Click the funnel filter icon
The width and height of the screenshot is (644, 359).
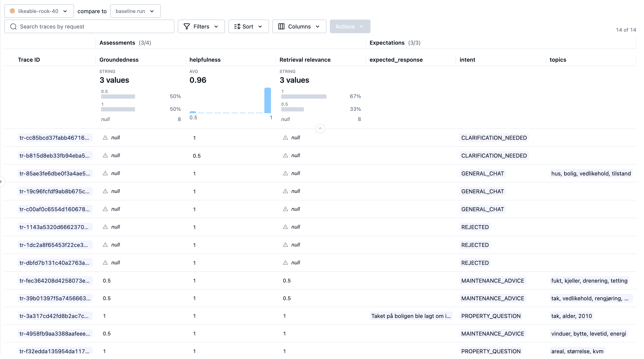point(187,27)
